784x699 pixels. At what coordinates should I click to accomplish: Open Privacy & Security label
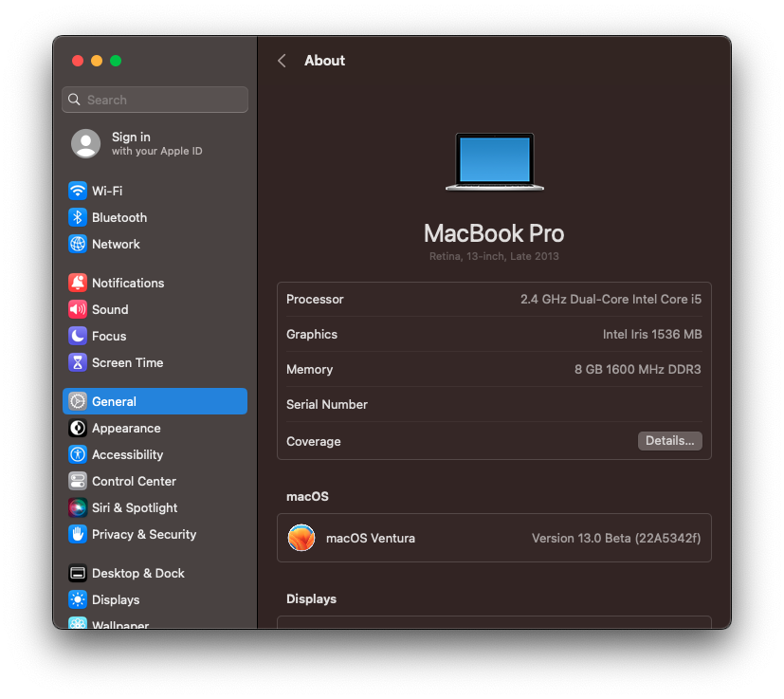144,534
